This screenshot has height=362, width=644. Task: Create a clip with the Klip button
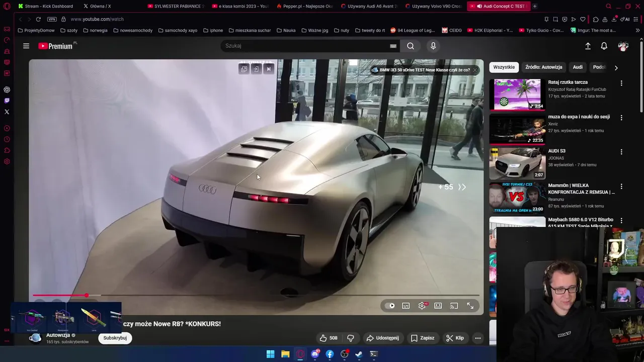tap(455, 338)
